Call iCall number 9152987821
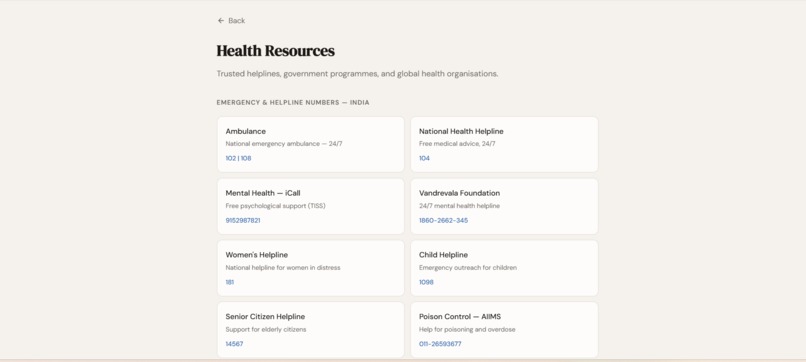Viewport: 806px width, 362px height. pos(243,220)
